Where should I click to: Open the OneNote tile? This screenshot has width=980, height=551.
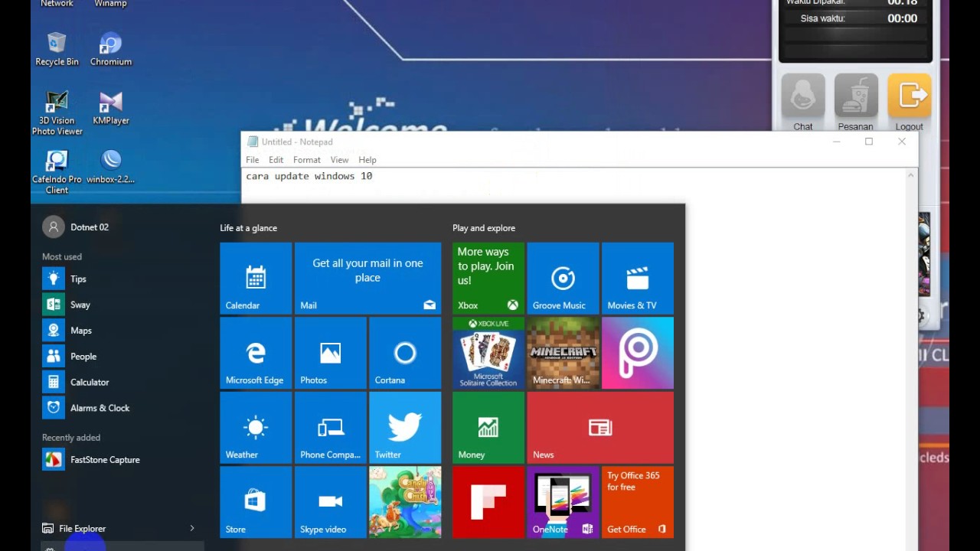563,502
